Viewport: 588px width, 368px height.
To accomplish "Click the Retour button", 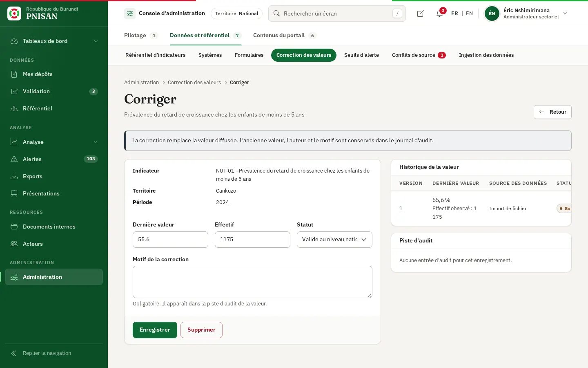I will (552, 112).
